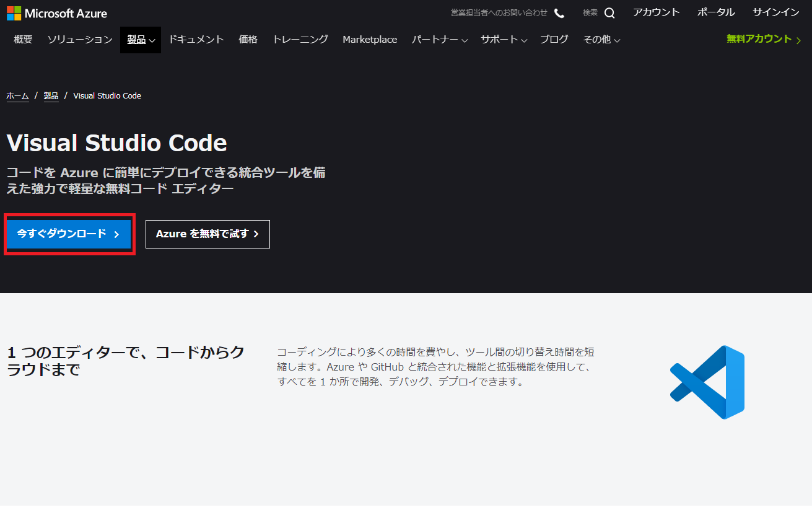Click the large Visual Studio Code logo
The width and height of the screenshot is (812, 510).
coord(707,382)
